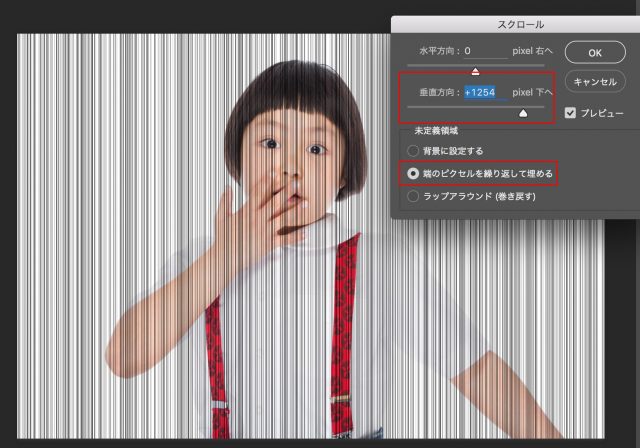Click left end of horizontal offset slider track
Viewport: 640px width, 448px height.
pos(408,66)
